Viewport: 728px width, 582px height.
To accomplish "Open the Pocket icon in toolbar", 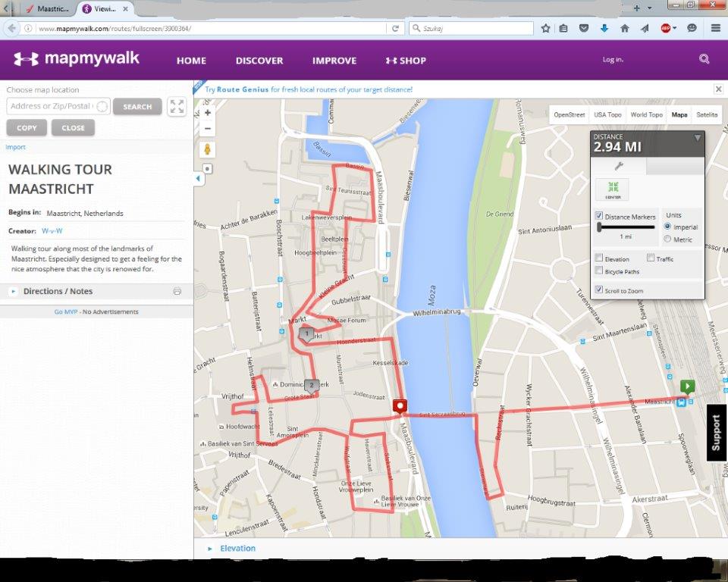I will 584,28.
